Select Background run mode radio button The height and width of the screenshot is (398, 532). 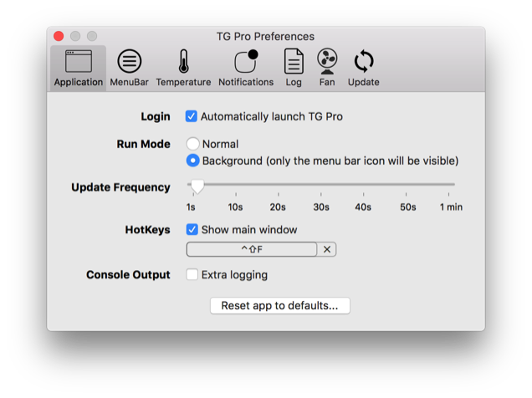click(192, 161)
